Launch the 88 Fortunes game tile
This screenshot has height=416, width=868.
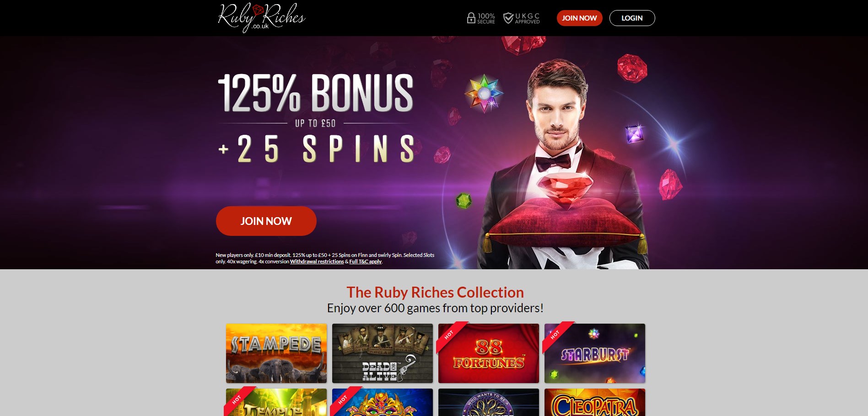click(489, 353)
